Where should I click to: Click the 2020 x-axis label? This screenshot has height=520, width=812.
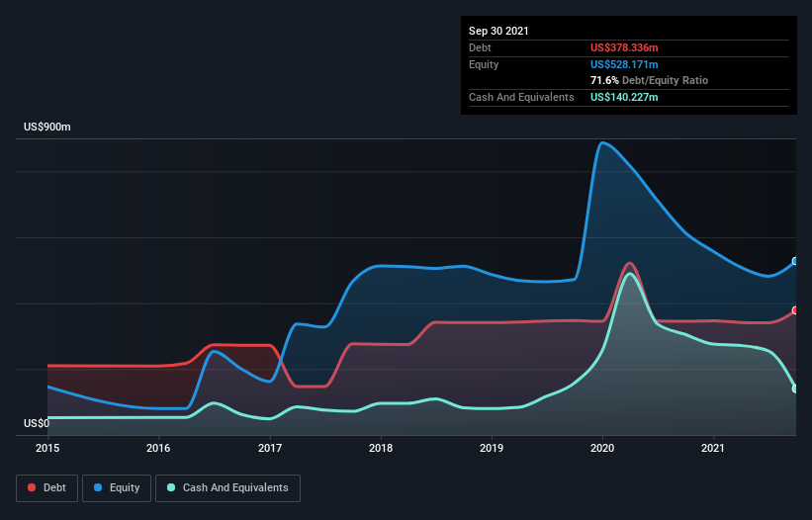[x=602, y=448]
